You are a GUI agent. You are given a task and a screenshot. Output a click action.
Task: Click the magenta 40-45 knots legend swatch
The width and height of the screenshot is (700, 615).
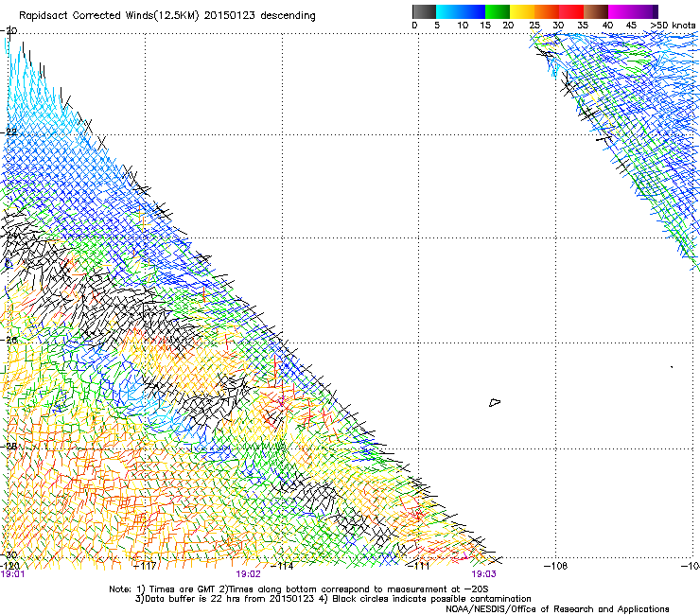621,11
